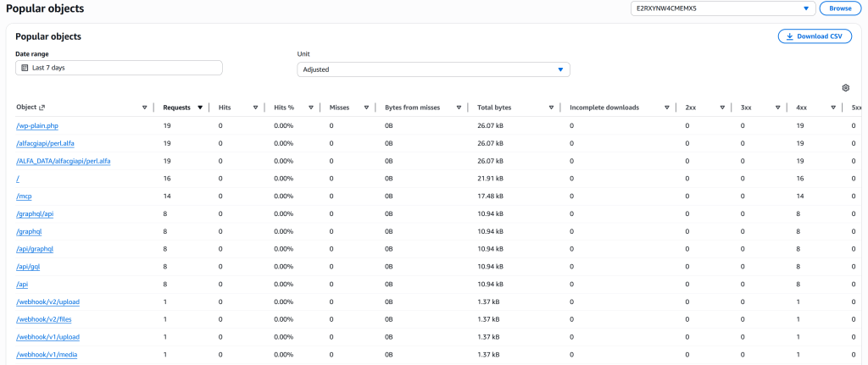Expand the Unit dropdown showing Adjusted

tap(560, 69)
